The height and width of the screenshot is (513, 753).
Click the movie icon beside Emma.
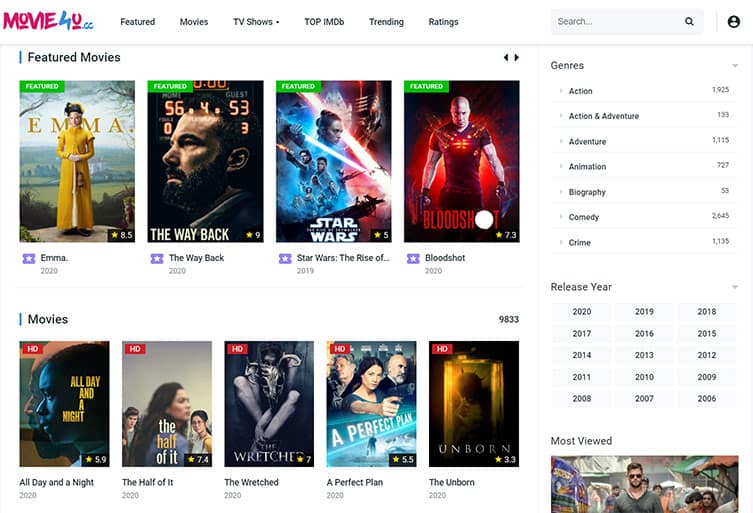tap(29, 258)
